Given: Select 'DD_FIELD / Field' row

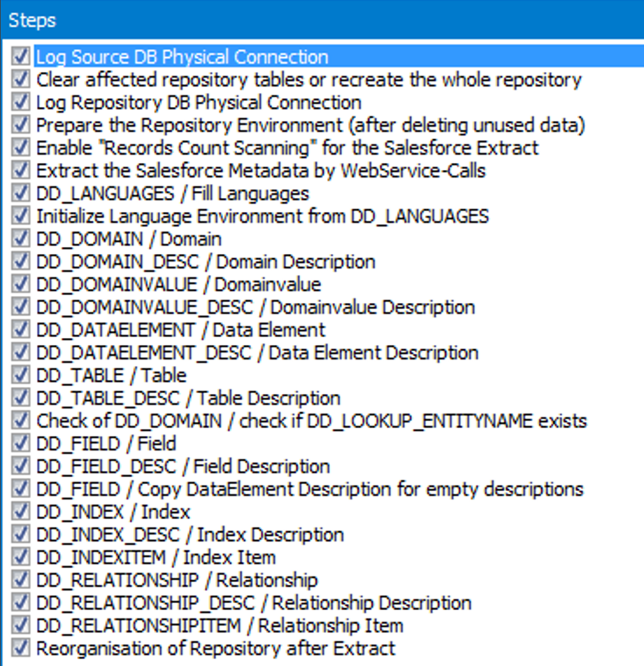Looking at the screenshot, I should pyautogui.click(x=106, y=444).
